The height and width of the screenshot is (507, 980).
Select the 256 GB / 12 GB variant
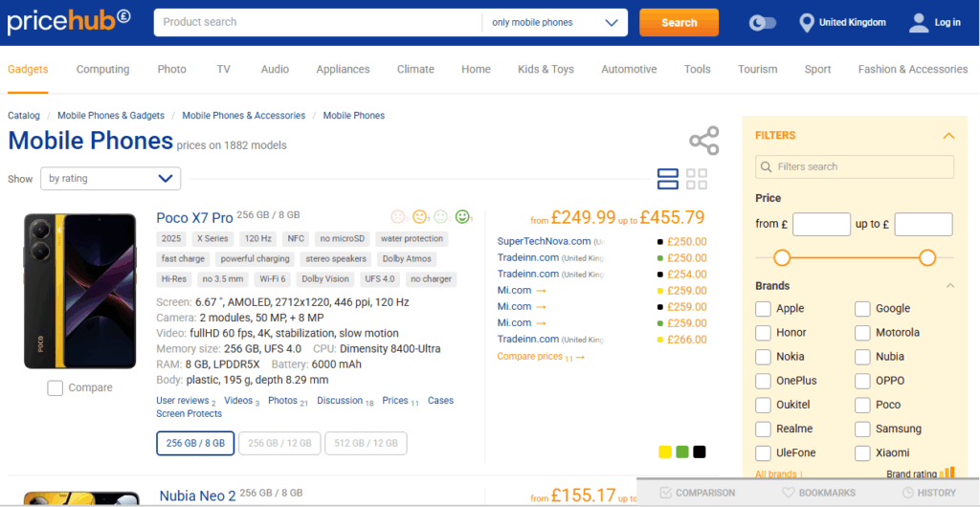[x=279, y=443]
